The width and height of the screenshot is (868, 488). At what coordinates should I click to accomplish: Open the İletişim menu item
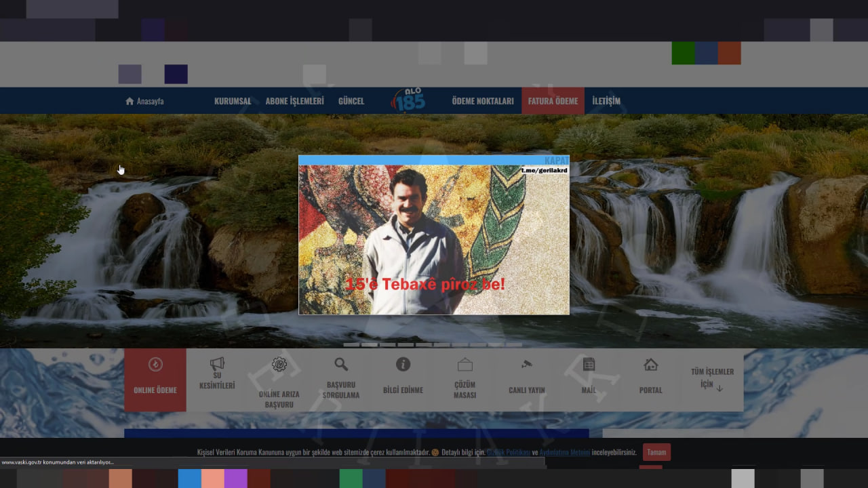[606, 101]
